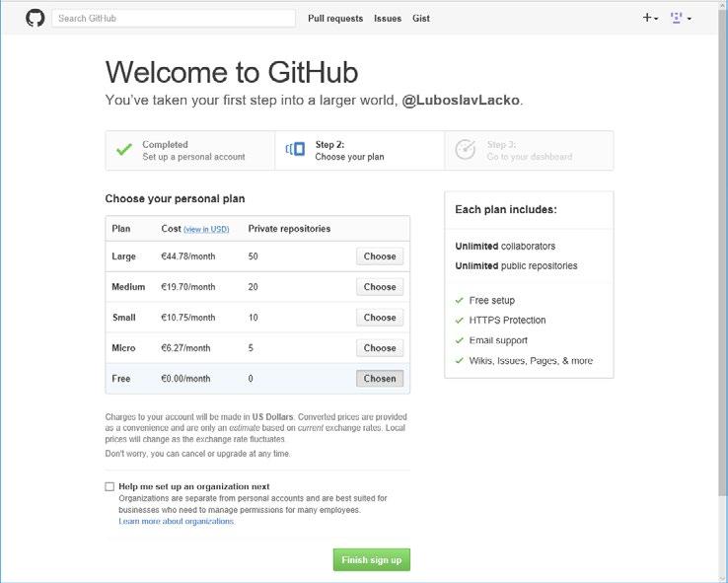The image size is (728, 583).
Task: Select Step 3 Go to your dashboard
Action: [530, 150]
